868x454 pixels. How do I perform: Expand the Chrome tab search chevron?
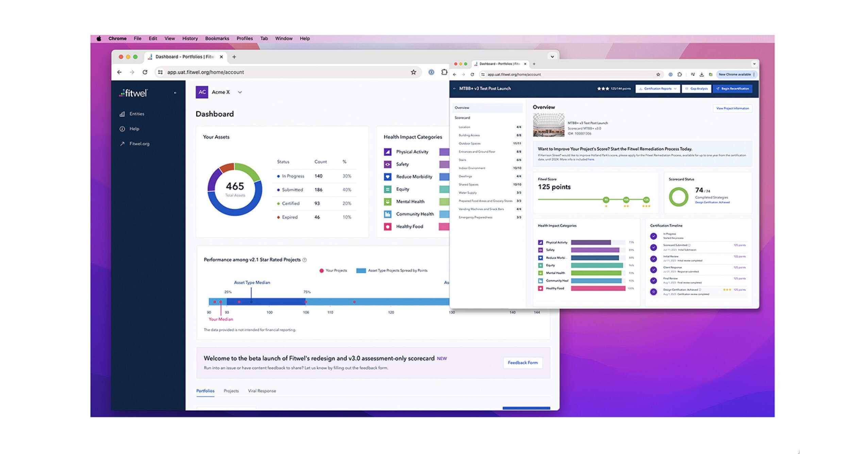point(552,57)
